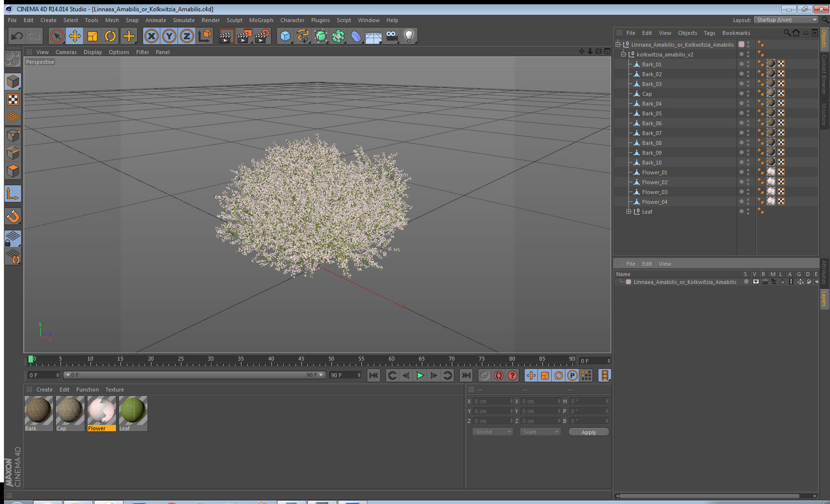This screenshot has width=830, height=504.
Task: Enable Points mode in left sidebar
Action: pyautogui.click(x=13, y=135)
